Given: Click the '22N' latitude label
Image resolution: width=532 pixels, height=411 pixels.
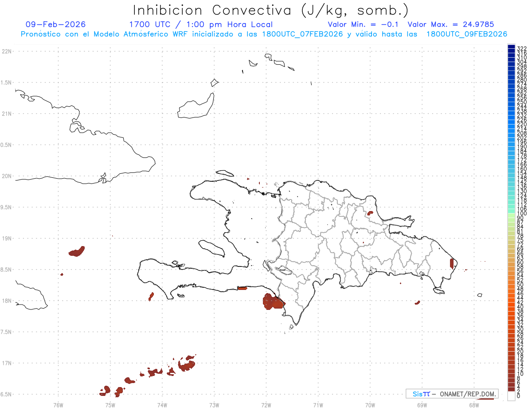Looking at the screenshot, I should click(x=7, y=51).
